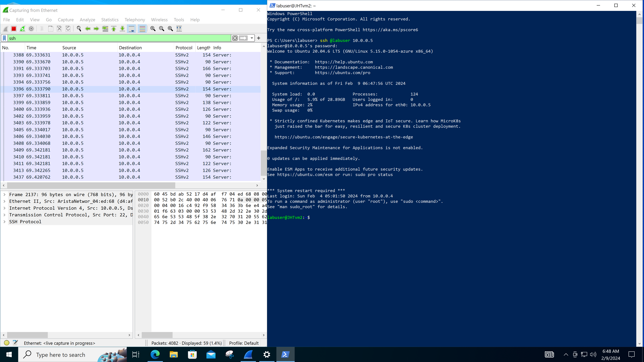Open the Tools menu
Viewport: 644px width, 362px height.
coord(179,20)
